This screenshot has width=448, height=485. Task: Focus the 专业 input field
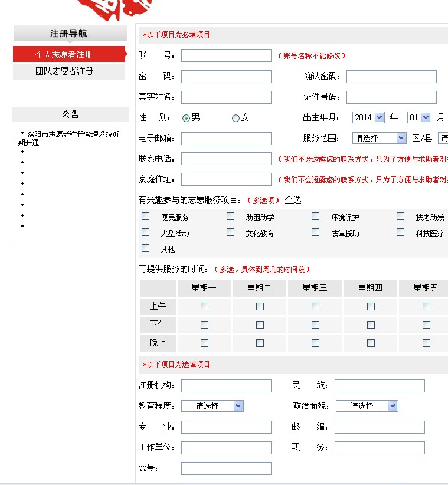point(226,427)
